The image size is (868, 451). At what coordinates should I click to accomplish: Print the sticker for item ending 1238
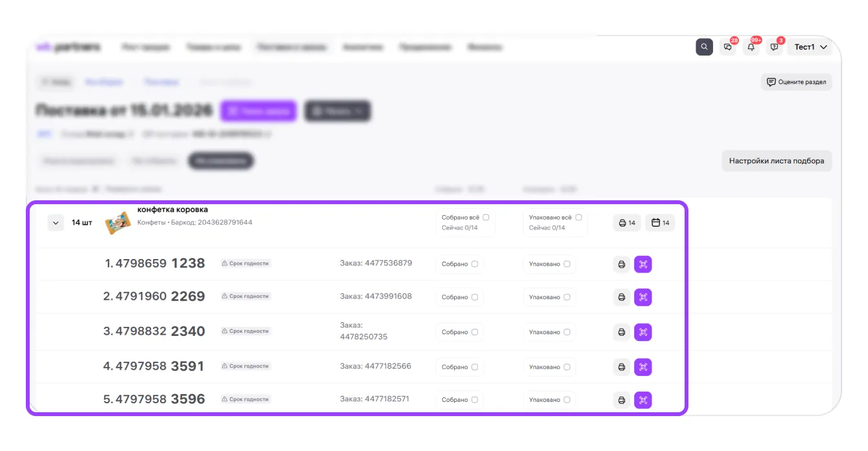[621, 264]
